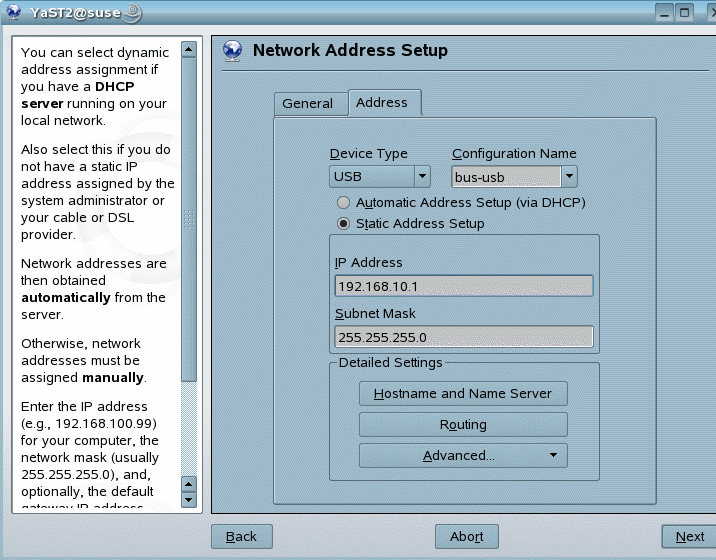The image size is (716, 560).
Task: Focus the Subnet Mask field
Action: coord(464,337)
